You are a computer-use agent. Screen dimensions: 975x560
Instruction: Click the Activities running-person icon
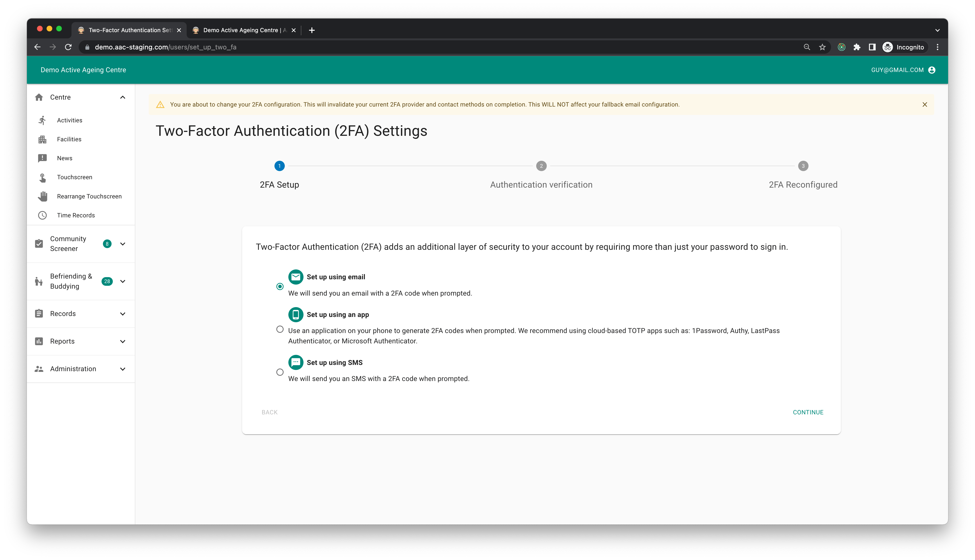point(42,120)
